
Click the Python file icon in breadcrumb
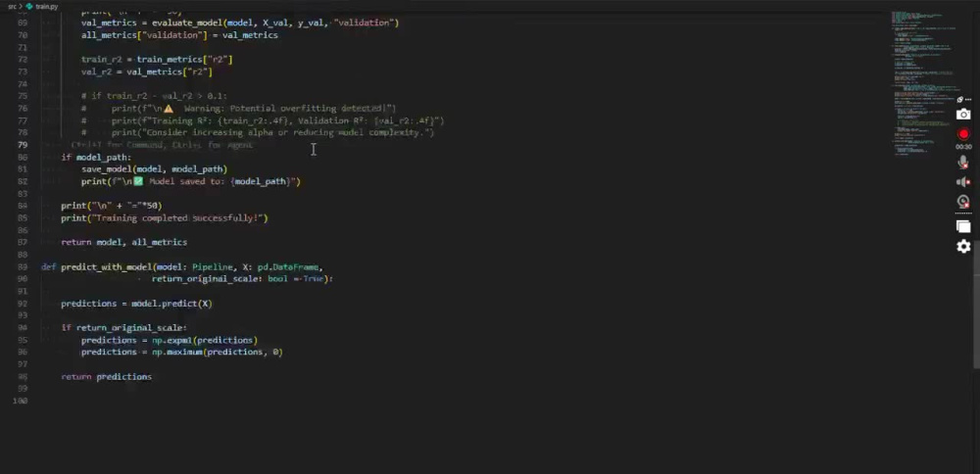click(x=29, y=6)
